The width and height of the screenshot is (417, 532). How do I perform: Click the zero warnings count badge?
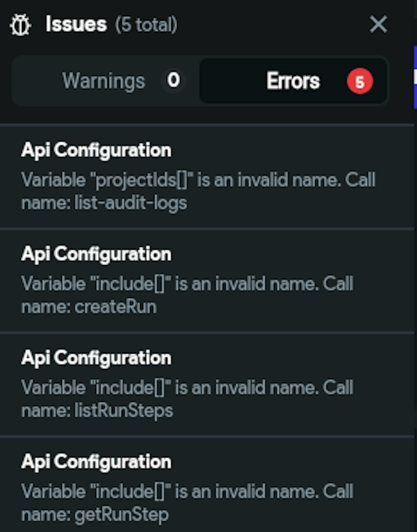click(173, 80)
